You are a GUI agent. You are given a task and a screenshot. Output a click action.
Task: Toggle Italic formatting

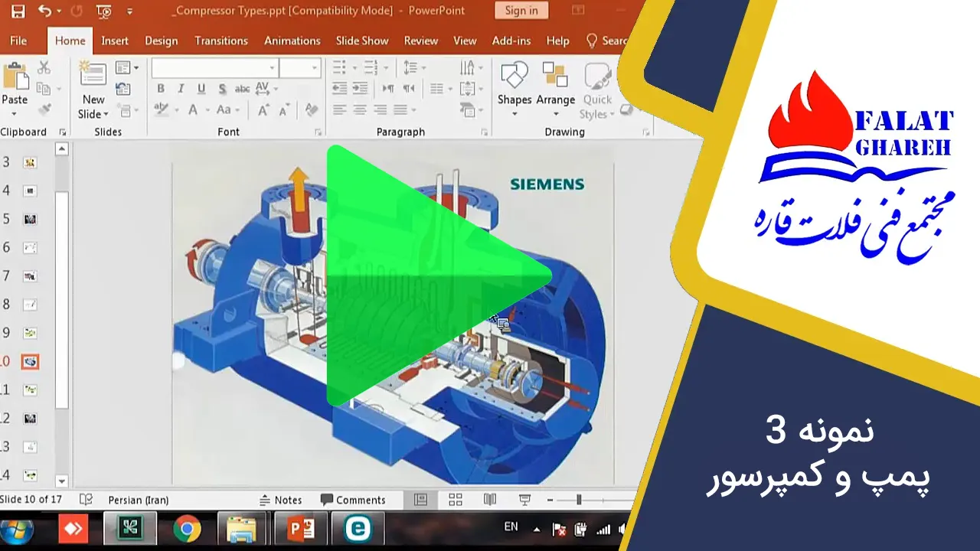(x=181, y=89)
